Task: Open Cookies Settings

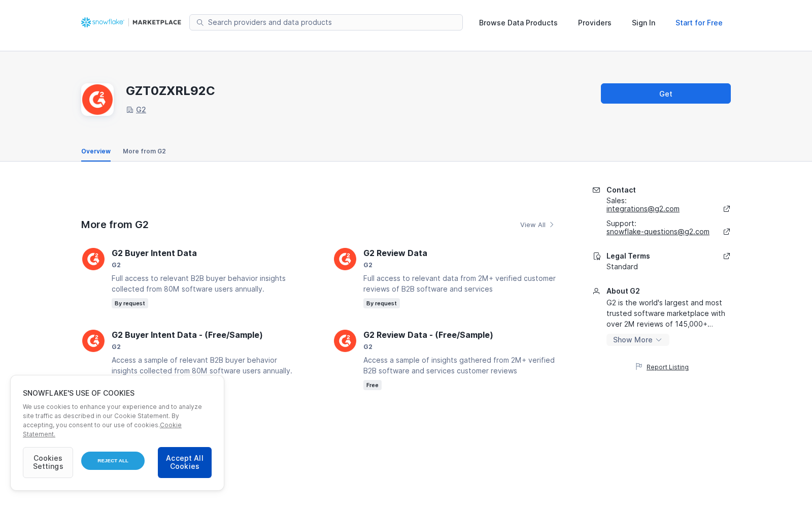Action: pos(48,462)
